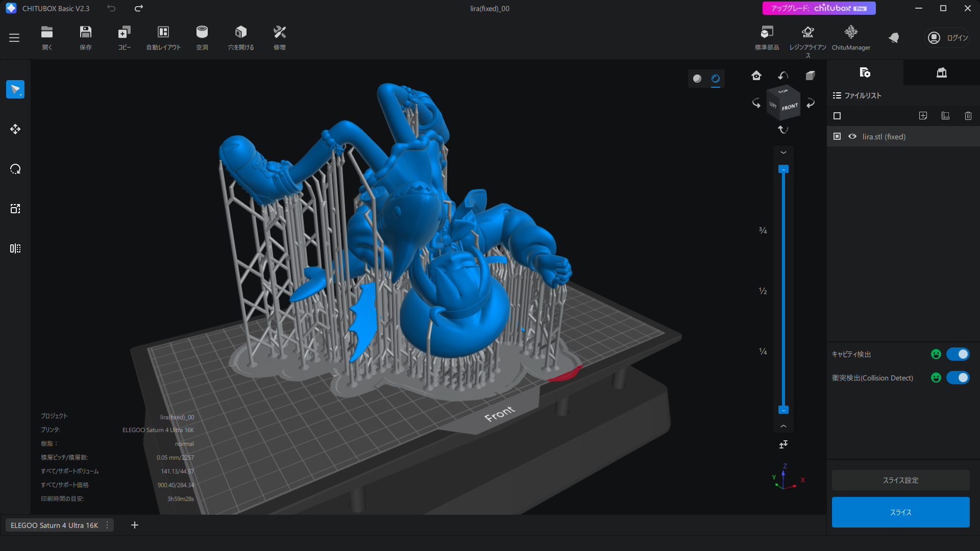Image resolution: width=980 pixels, height=551 pixels.
Task: Toggle perspective cube view icon
Action: coord(810,76)
